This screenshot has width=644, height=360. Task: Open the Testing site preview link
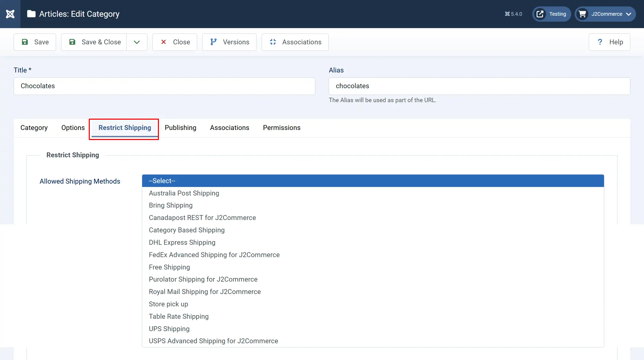pos(552,14)
